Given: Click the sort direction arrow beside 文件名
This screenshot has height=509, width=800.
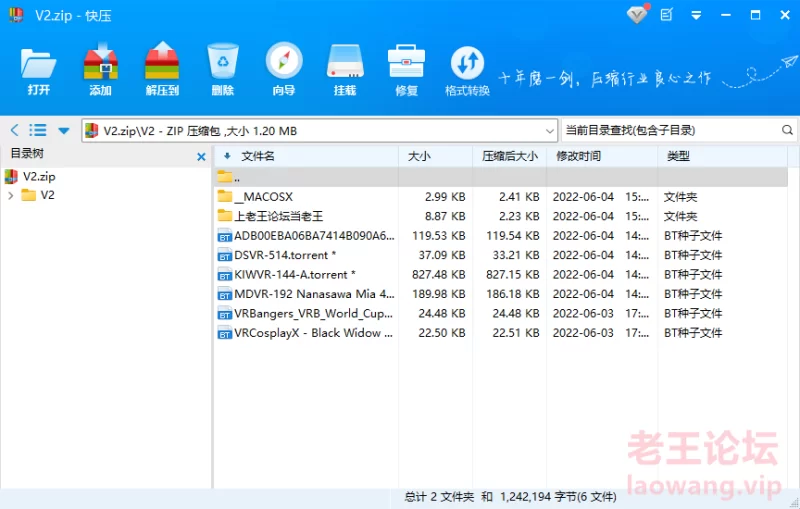Looking at the screenshot, I should coord(227,156).
